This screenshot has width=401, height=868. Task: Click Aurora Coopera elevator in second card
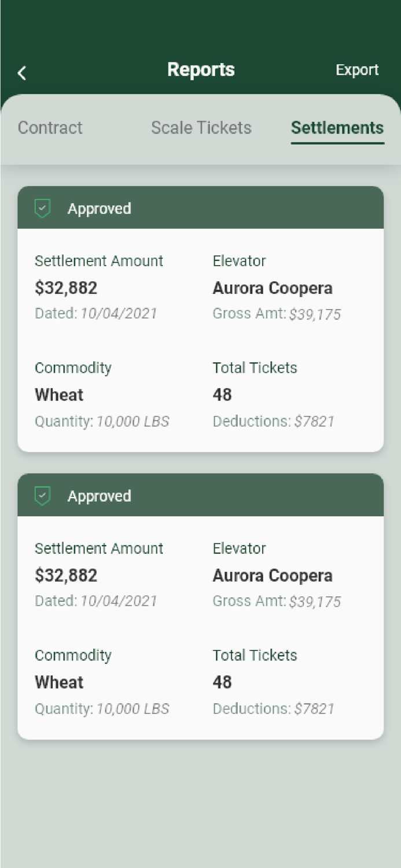273,576
